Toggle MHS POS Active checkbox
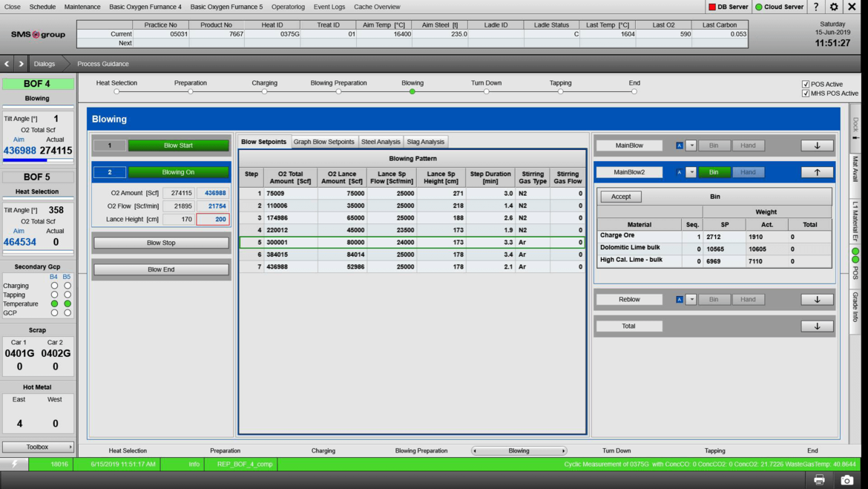This screenshot has width=868, height=489. tap(806, 93)
